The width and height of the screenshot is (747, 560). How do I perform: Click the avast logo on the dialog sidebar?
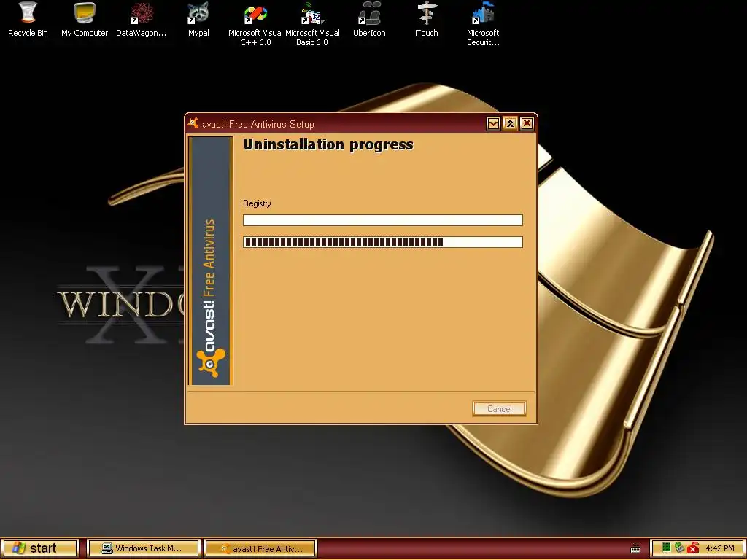click(211, 362)
